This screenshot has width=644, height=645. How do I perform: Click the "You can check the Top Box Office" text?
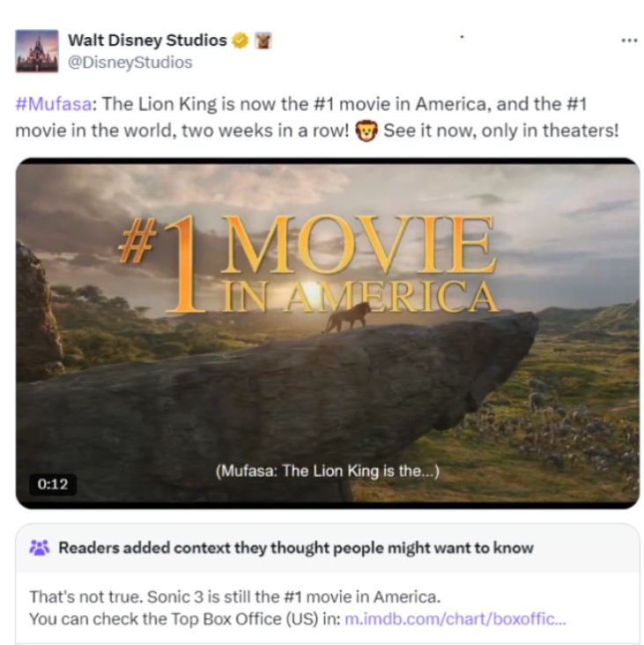[x=183, y=619]
